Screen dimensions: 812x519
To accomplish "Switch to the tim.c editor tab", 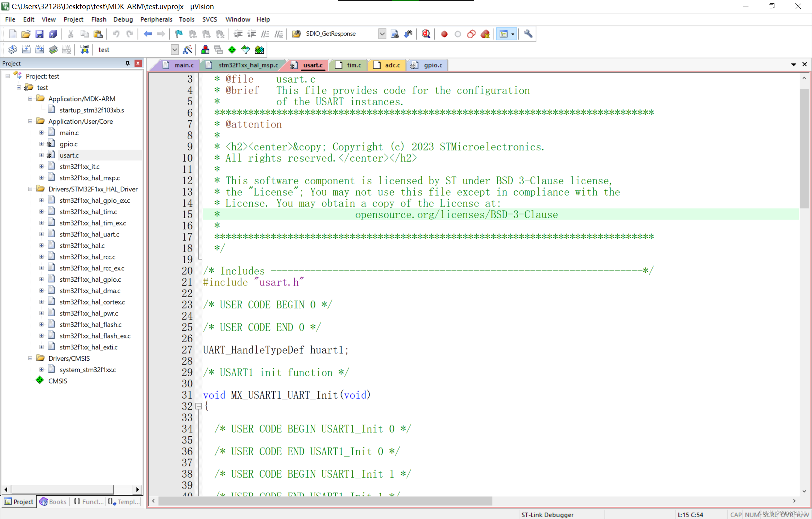I will (x=349, y=65).
